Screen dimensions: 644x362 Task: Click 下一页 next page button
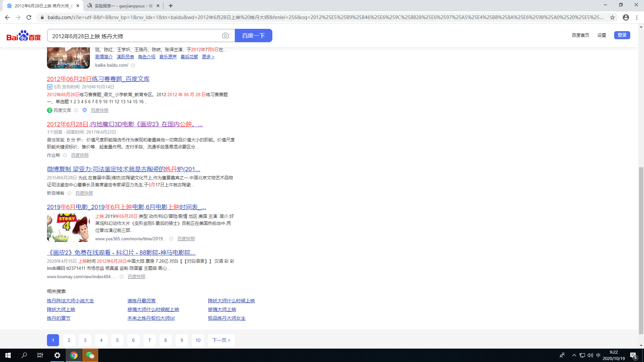coord(221,340)
